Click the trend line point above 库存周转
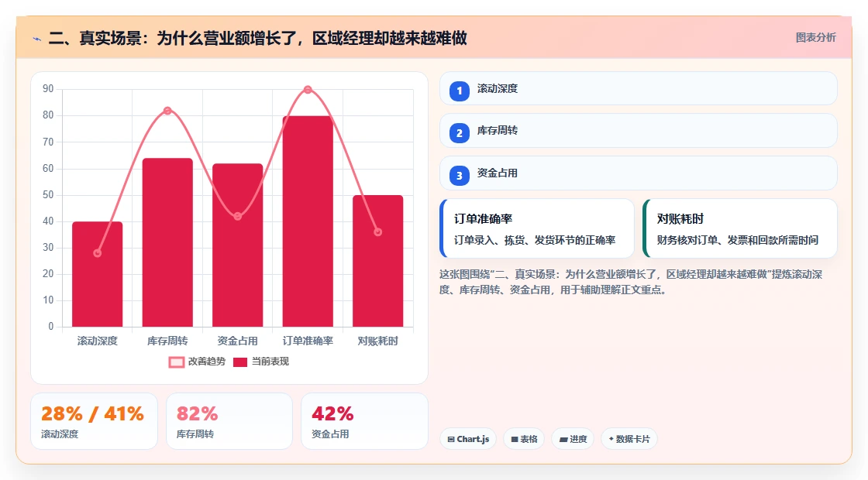 167,111
